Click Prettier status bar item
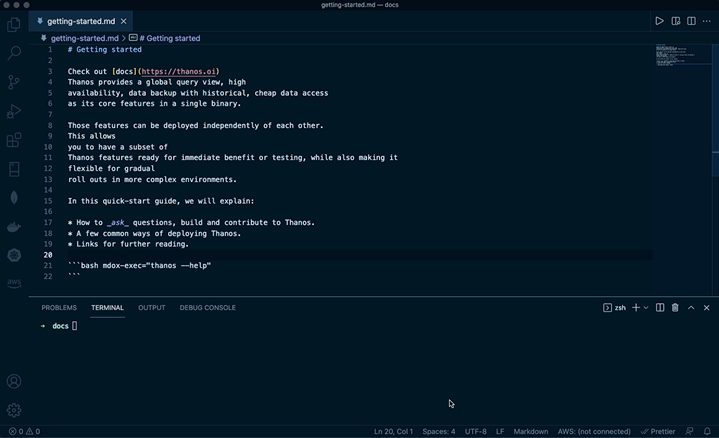The width and height of the screenshot is (719, 438). [658, 431]
